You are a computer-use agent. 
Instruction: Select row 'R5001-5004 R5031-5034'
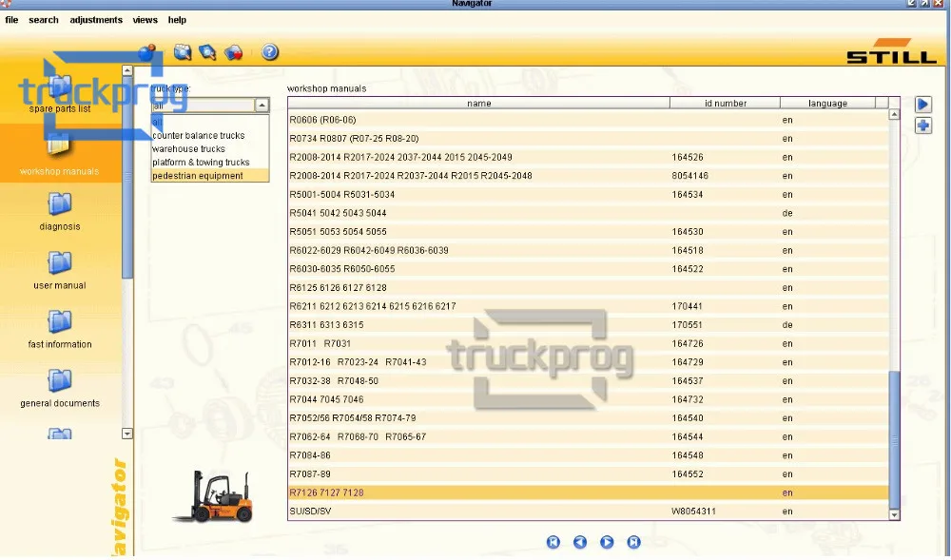pyautogui.click(x=589, y=195)
